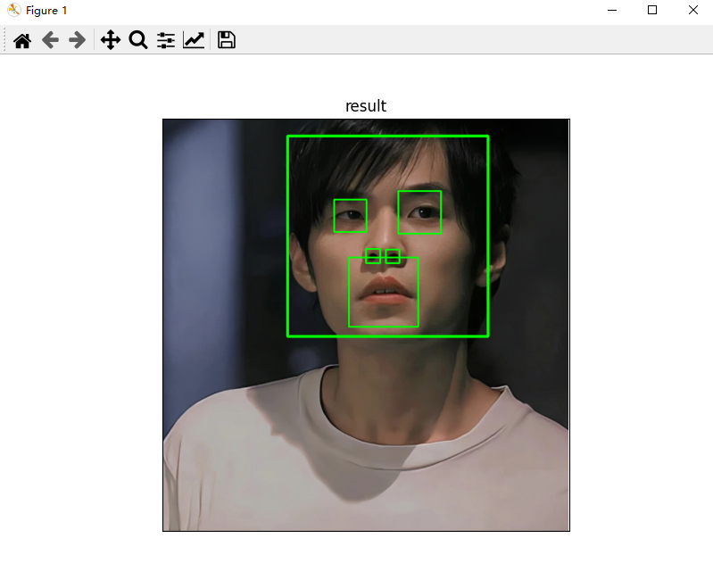Minimize the Figure 1 window
Viewport: 713px width, 588px height.
click(x=612, y=10)
